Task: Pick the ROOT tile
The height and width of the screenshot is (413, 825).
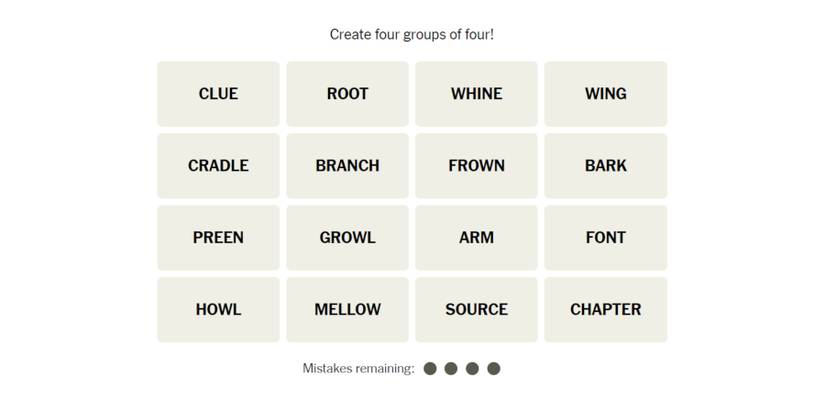Action: 347,94
